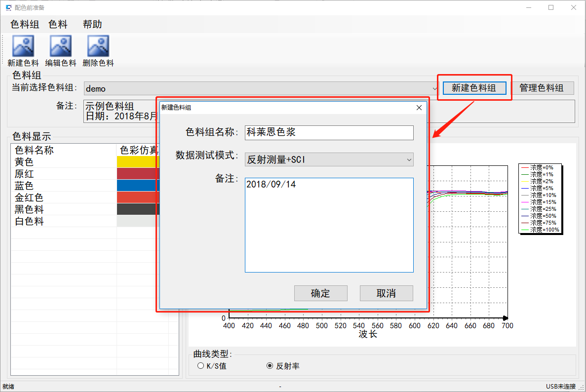The image size is (586, 392).
Task: Select the 反射率 radio button
Action: (270, 366)
